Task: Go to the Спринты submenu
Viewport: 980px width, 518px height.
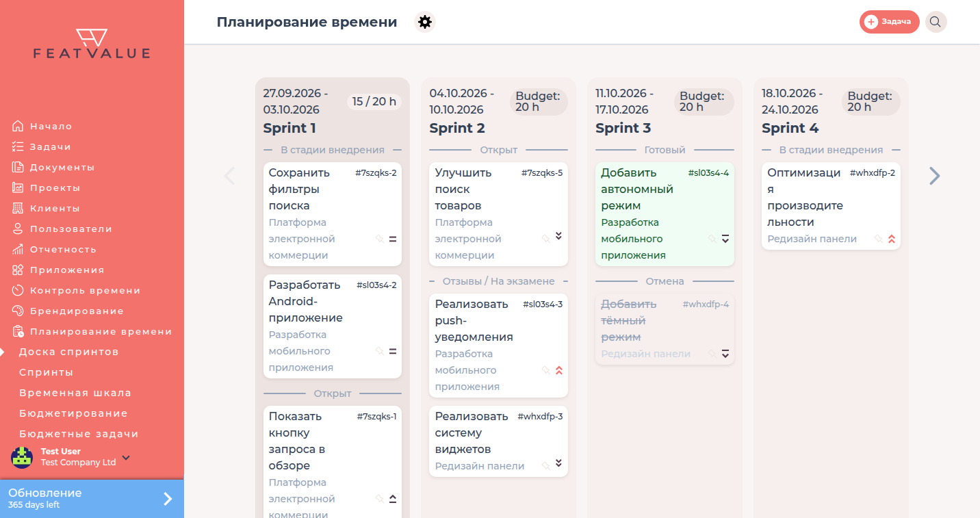Action: (46, 372)
